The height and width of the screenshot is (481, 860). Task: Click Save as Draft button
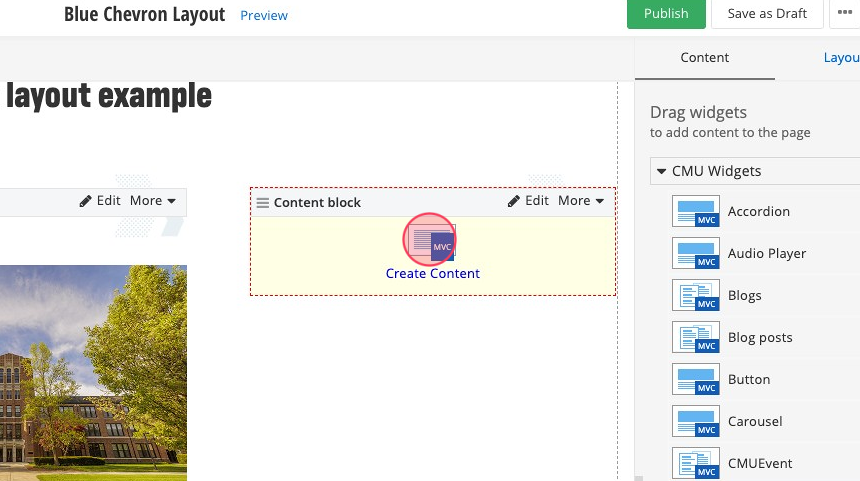(767, 14)
